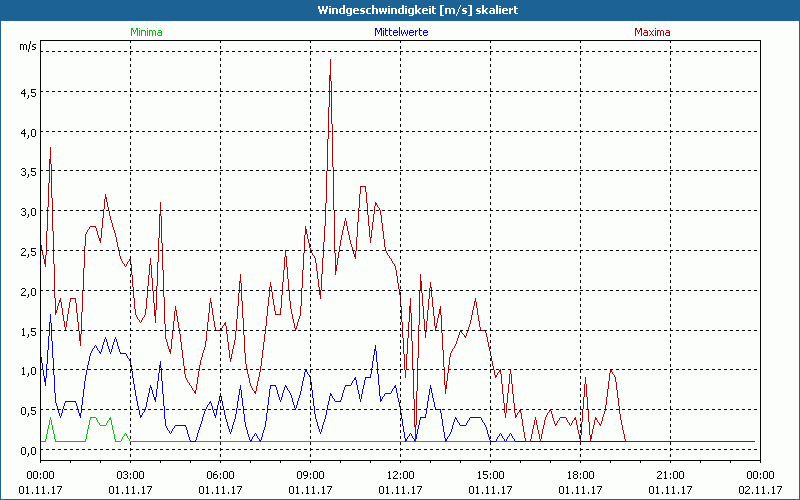Select the 3,5 y-axis value

[x=28, y=172]
